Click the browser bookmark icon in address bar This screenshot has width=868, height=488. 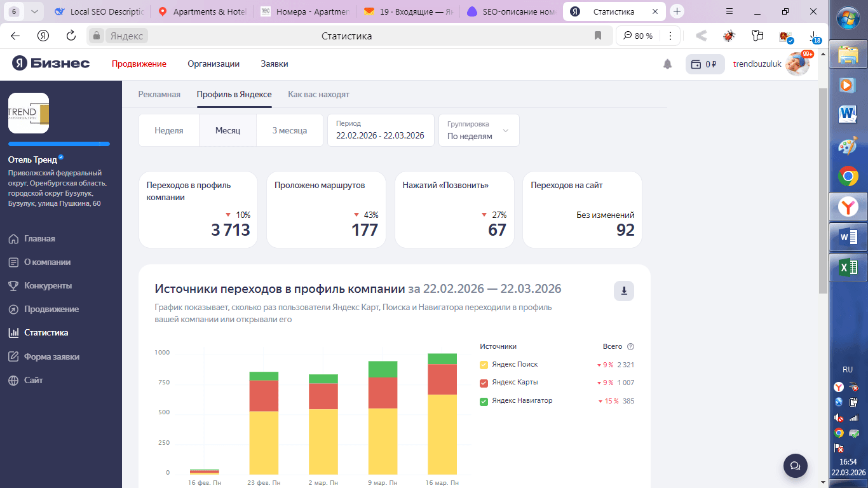tap(598, 36)
